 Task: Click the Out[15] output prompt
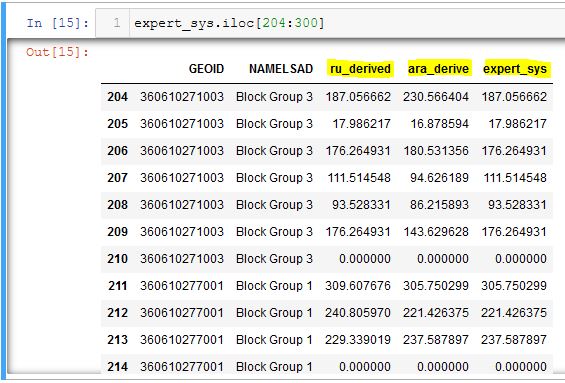coord(58,52)
